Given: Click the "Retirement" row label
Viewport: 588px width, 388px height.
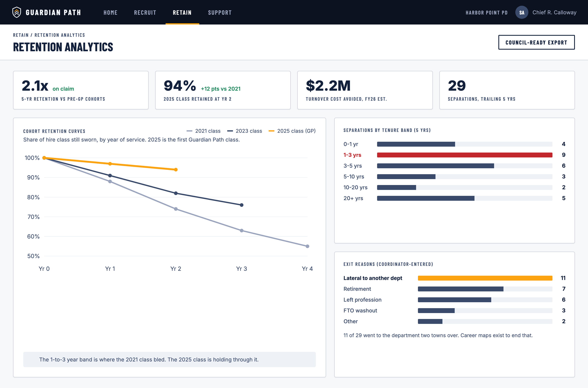Looking at the screenshot, I should pos(357,289).
